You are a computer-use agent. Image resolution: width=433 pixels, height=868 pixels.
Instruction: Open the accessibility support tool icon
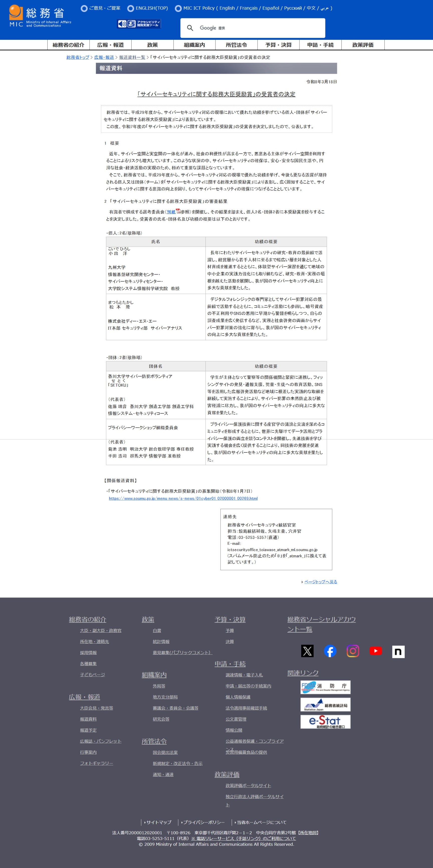point(139,24)
